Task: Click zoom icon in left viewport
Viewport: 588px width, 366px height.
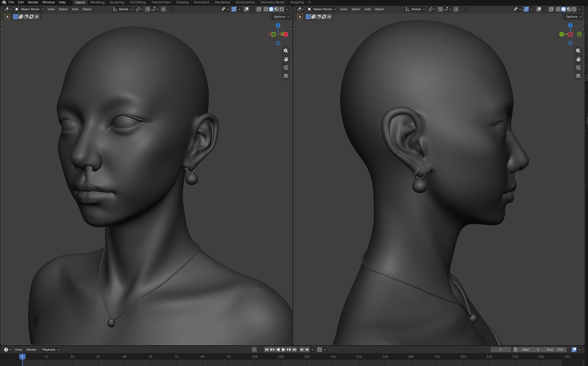Action: (286, 51)
